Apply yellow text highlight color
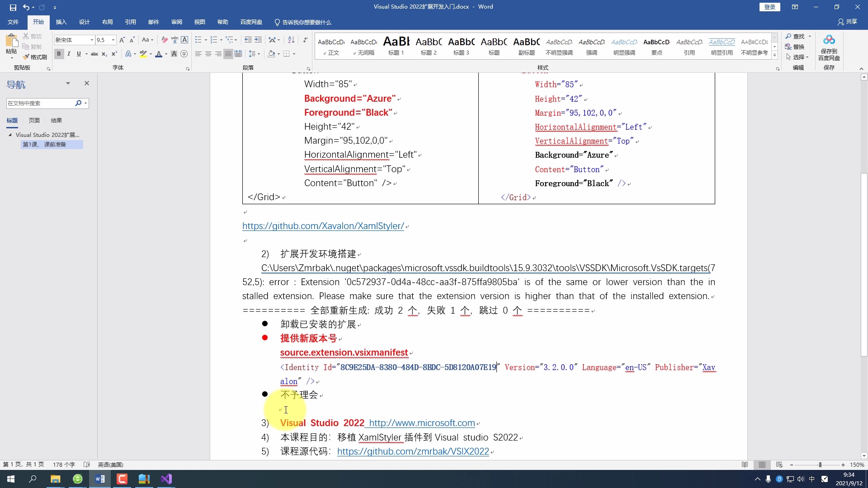Viewport: 868px width, 488px height. [x=143, y=54]
